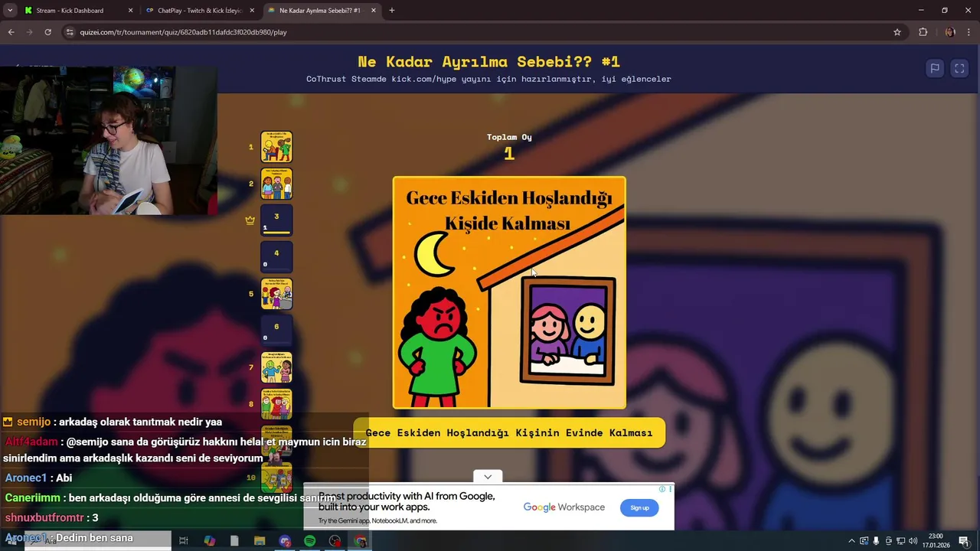Click the crown icon beside slot 3
The height and width of the screenshot is (551, 980).
pos(250,220)
